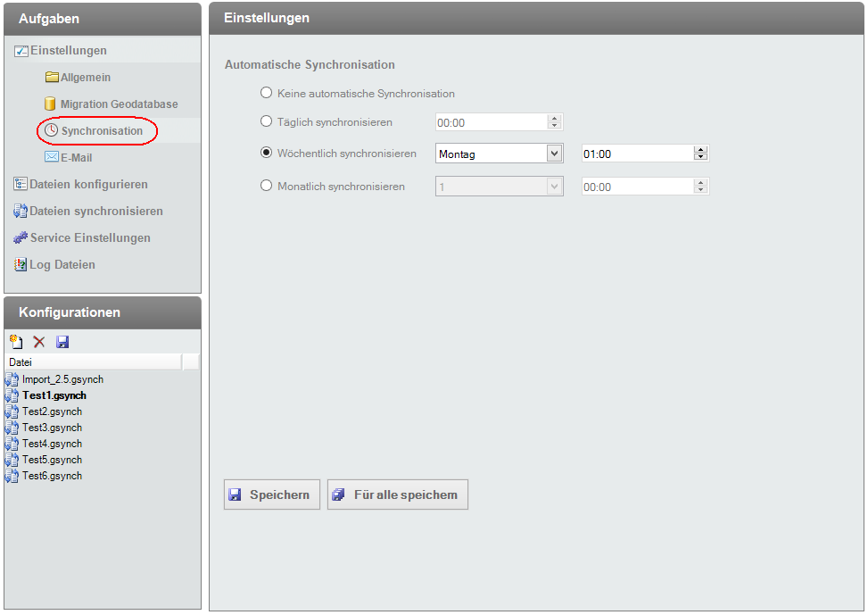Click the red X delete icon
868x615 pixels.
coord(39,342)
